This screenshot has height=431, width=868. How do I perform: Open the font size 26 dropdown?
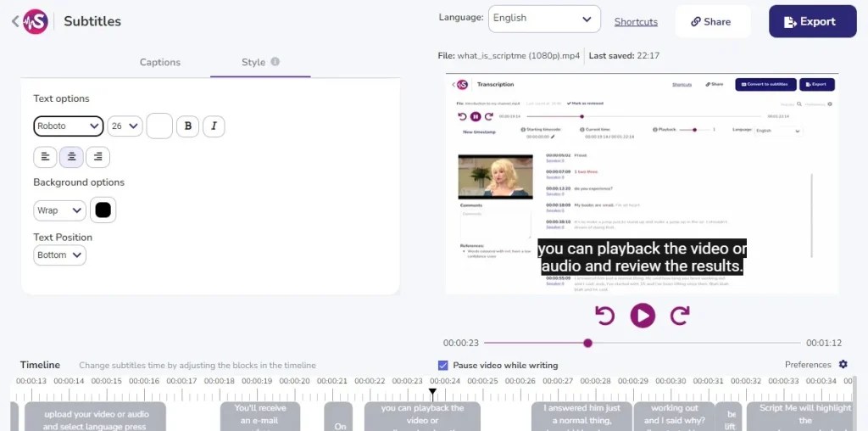(125, 126)
